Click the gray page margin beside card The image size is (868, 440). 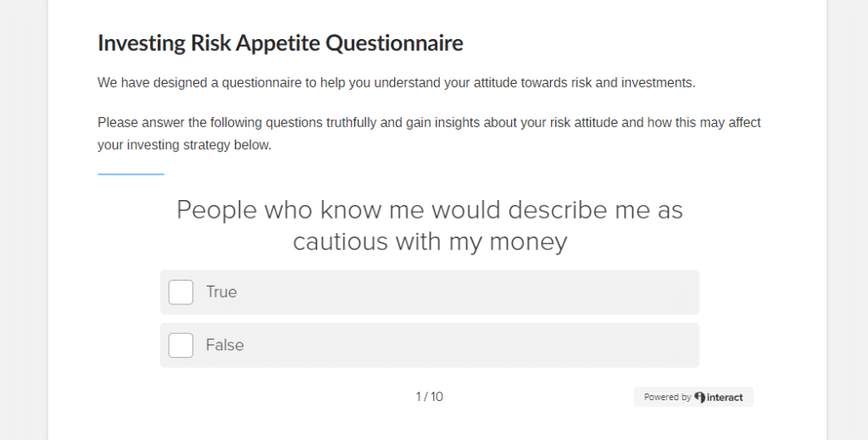pos(23,221)
